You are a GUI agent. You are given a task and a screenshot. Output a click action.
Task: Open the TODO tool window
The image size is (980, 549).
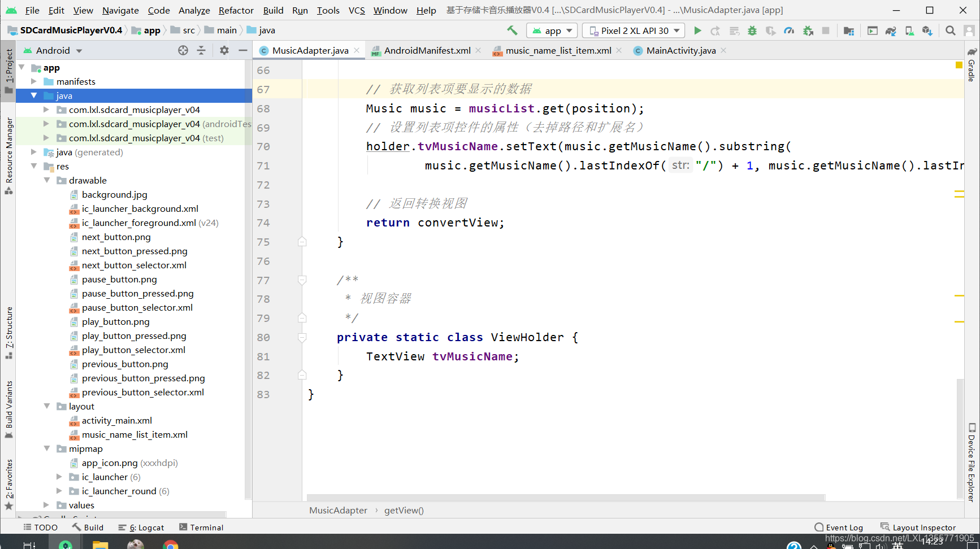point(41,528)
